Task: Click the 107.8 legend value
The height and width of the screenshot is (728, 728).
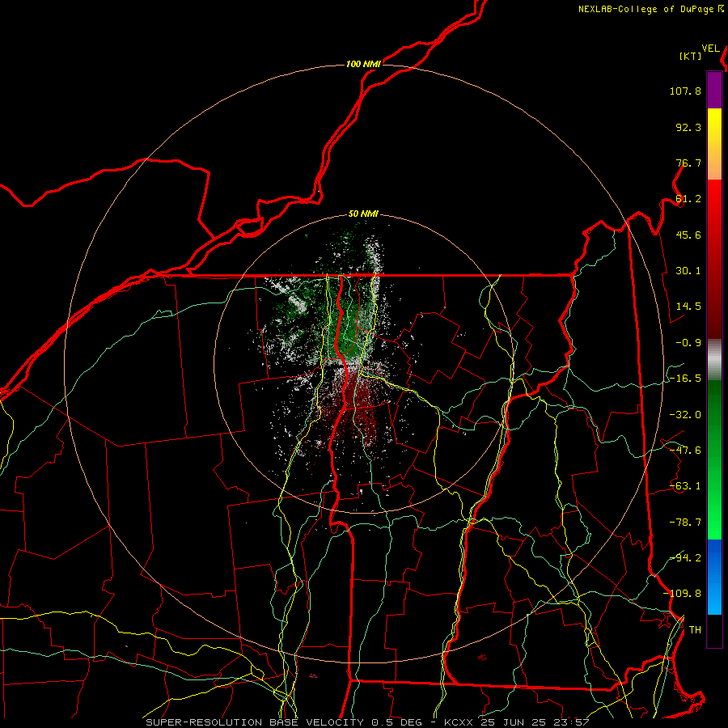Action: pos(685,91)
